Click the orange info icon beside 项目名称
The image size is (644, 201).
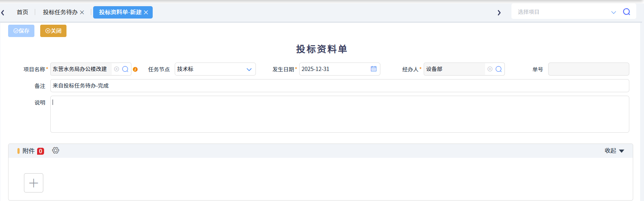point(135,69)
